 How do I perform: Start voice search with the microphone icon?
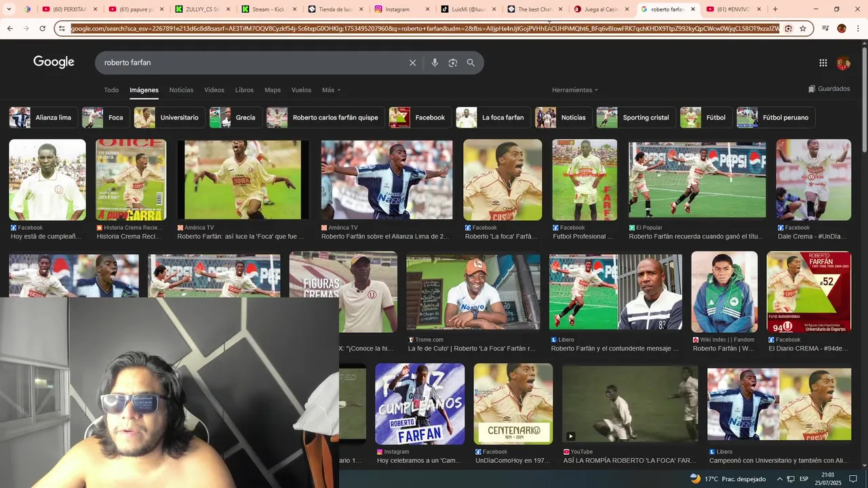pos(435,62)
